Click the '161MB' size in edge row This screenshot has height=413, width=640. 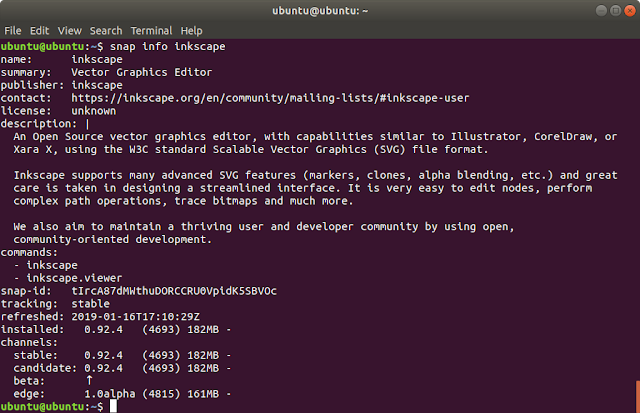(203, 394)
